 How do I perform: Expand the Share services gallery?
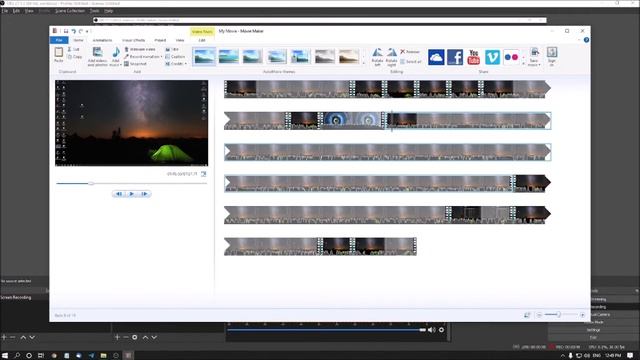(524, 63)
